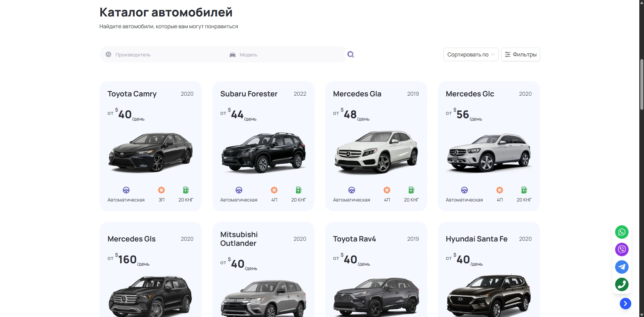Open the Telegram contact icon
This screenshot has height=317, width=644.
click(622, 267)
